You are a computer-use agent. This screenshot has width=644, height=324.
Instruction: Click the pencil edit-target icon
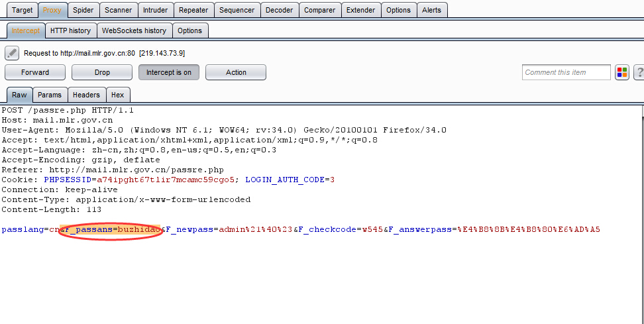click(x=12, y=53)
